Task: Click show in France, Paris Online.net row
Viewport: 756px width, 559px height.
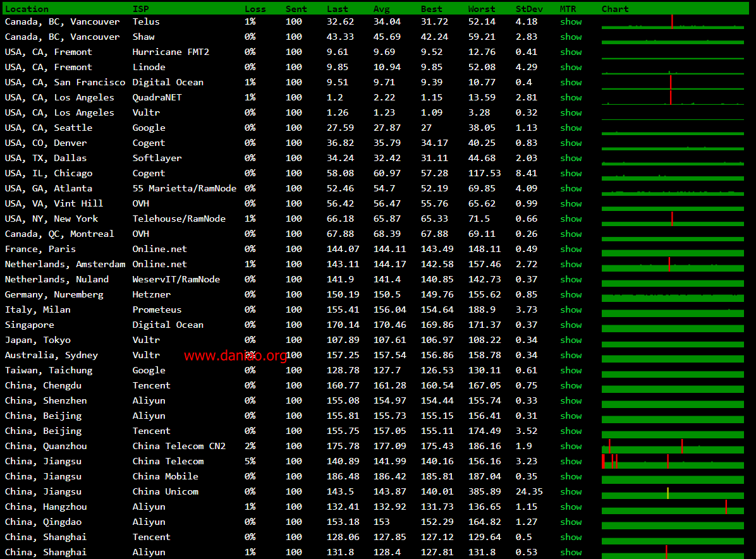Action: click(571, 249)
